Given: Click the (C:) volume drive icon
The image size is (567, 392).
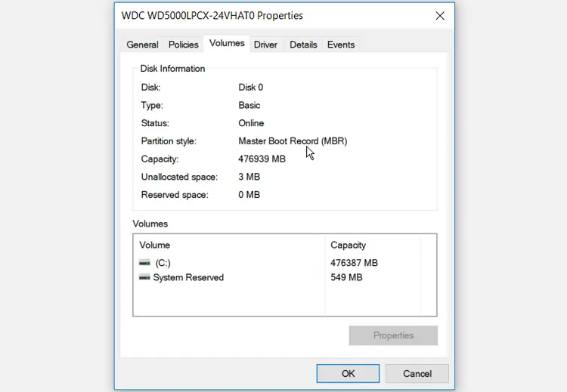Looking at the screenshot, I should point(145,263).
